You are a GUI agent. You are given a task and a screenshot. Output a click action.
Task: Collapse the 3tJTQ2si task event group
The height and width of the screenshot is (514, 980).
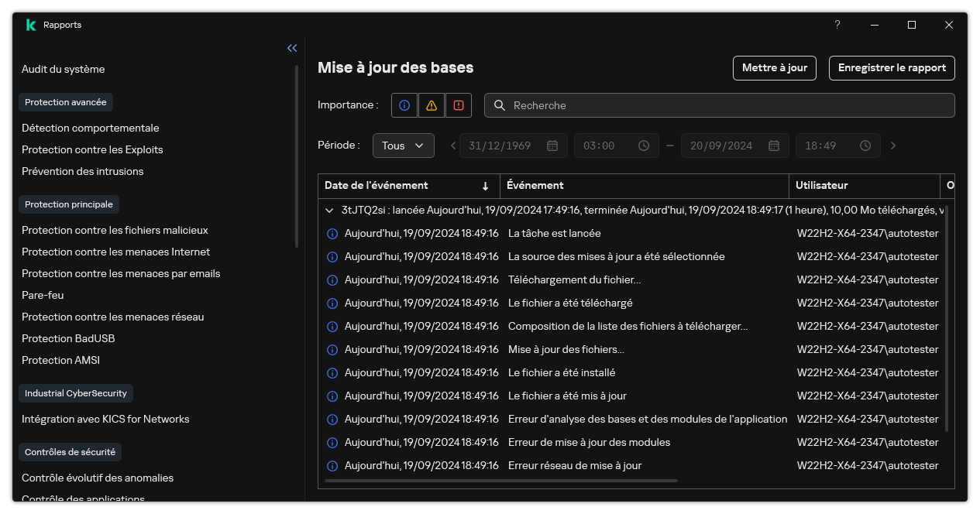click(x=328, y=210)
